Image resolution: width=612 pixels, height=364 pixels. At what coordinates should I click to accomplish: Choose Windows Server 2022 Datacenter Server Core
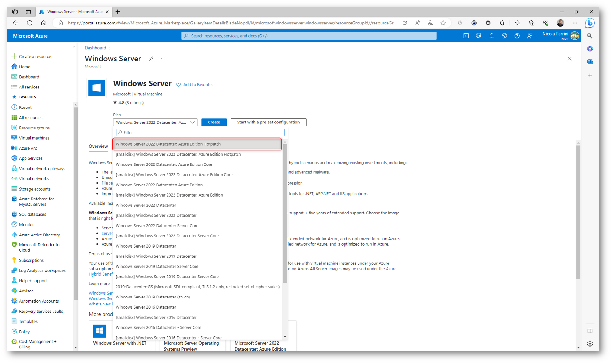tap(197, 226)
